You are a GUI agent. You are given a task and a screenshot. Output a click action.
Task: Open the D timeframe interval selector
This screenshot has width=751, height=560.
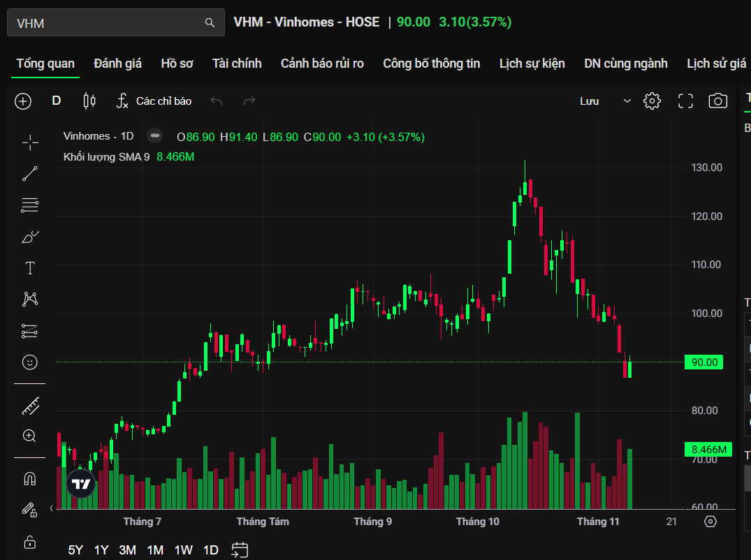tap(57, 101)
